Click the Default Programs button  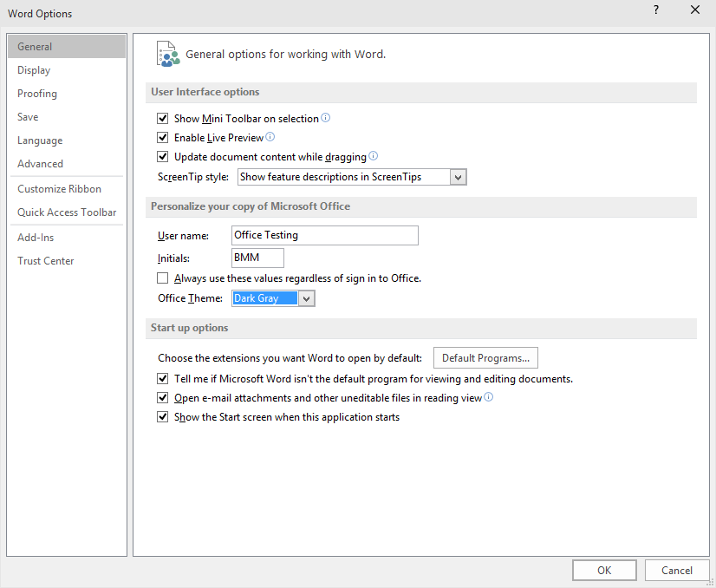pyautogui.click(x=485, y=357)
